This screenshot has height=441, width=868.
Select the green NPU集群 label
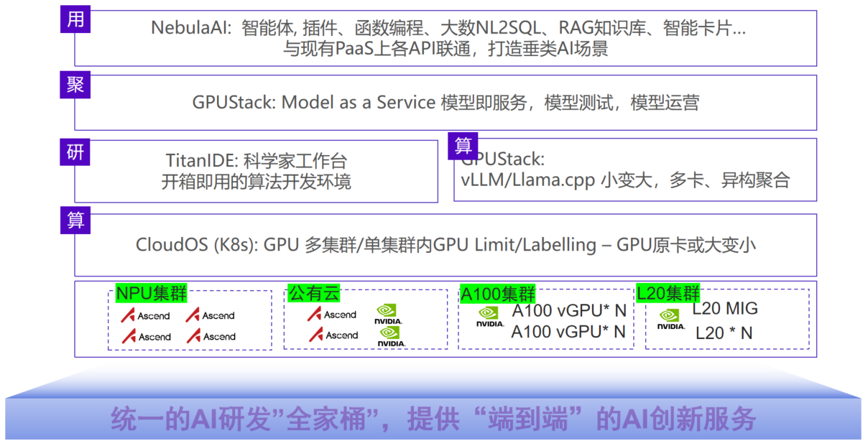pos(151,294)
